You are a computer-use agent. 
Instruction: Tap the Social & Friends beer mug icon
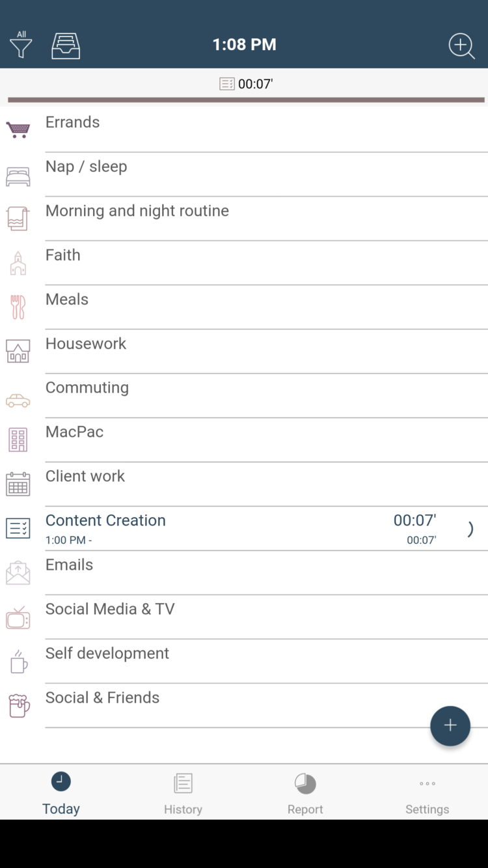tap(18, 706)
